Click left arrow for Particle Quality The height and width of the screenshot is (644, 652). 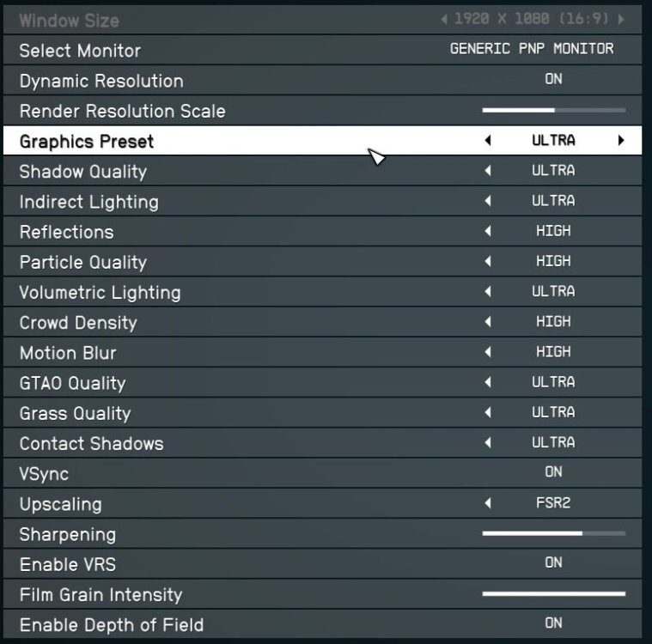pos(488,261)
